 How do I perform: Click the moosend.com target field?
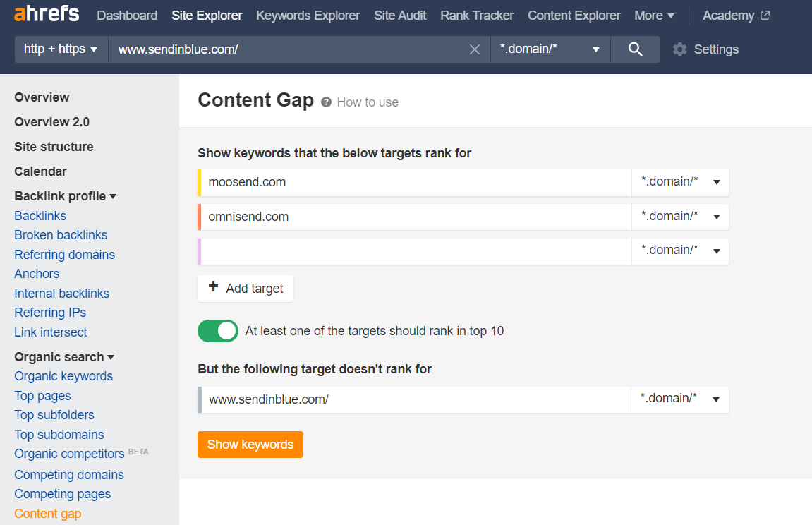[x=416, y=182]
